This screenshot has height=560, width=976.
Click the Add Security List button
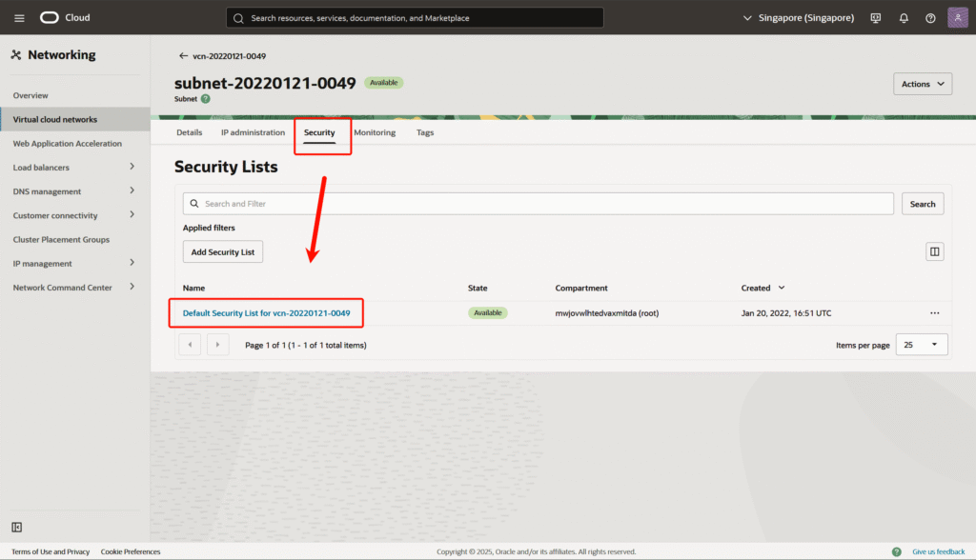[223, 251]
